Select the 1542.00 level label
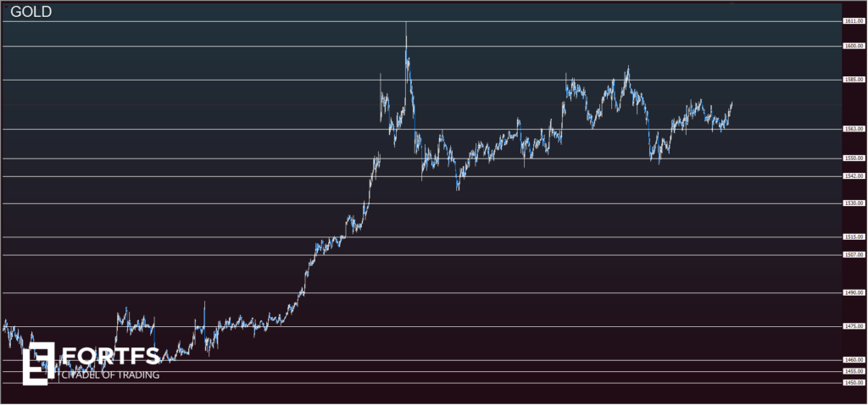Screen dimensions: 868x405 [x=853, y=176]
